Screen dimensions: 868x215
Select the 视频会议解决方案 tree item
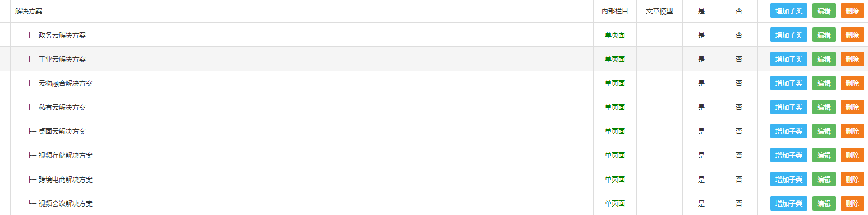click(66, 204)
